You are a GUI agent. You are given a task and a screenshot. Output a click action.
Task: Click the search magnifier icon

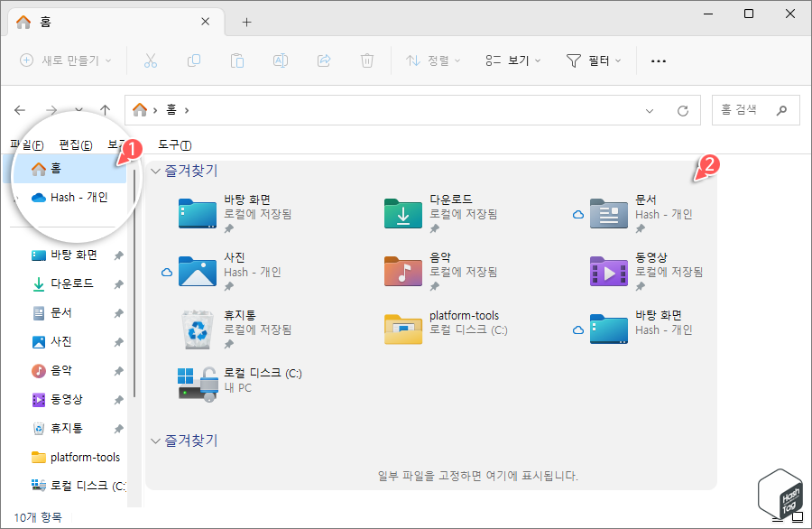pos(782,110)
